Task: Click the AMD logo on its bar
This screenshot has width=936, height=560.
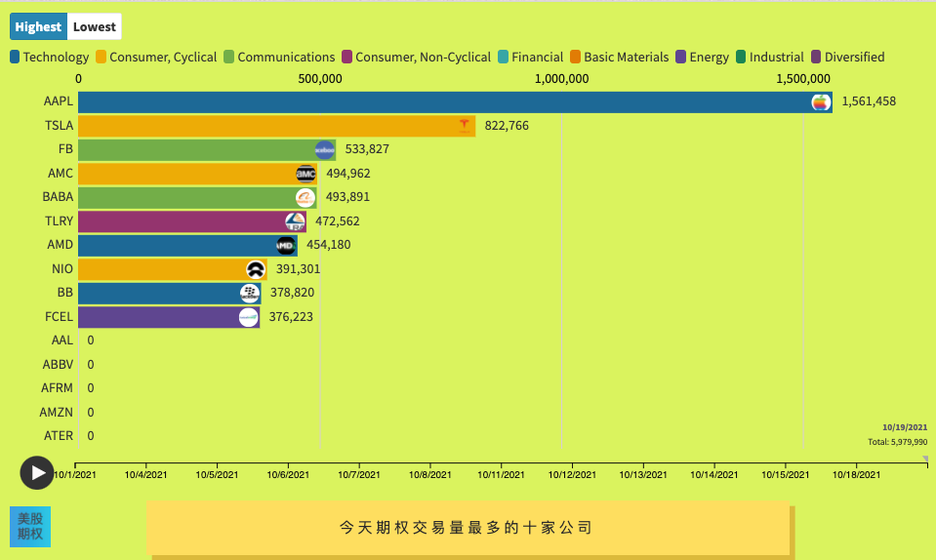Action: pyautogui.click(x=286, y=246)
